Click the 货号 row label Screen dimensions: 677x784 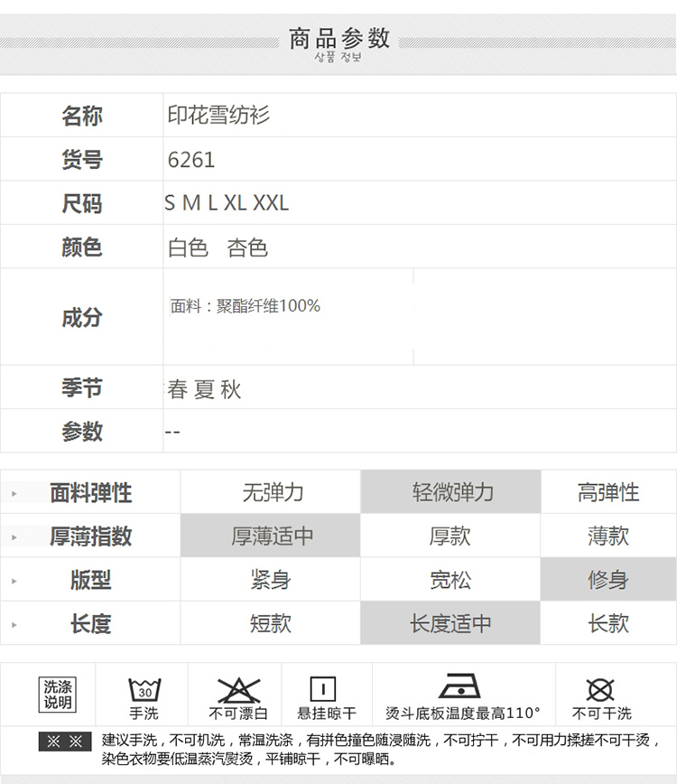coord(82,160)
